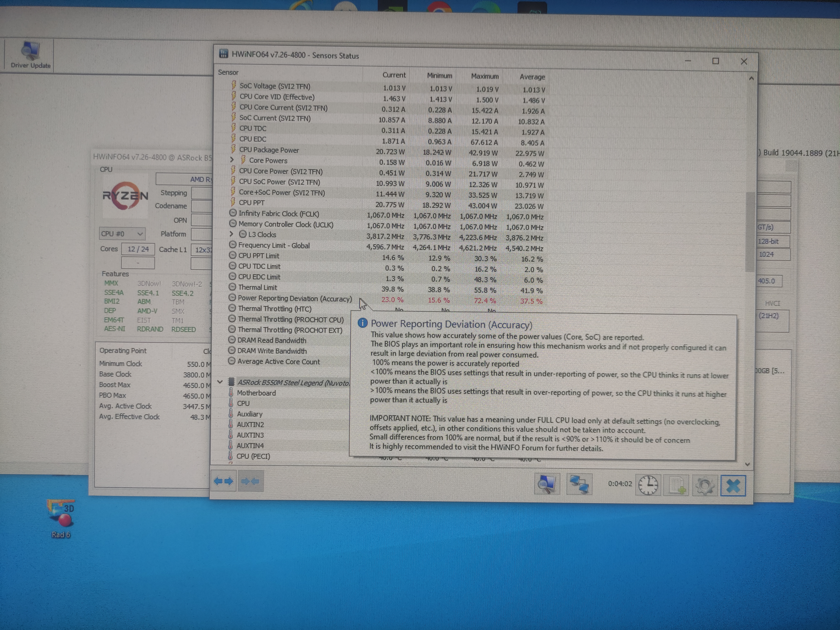
Task: Click the HWiNFO64 title bar app icon
Action: click(x=223, y=54)
